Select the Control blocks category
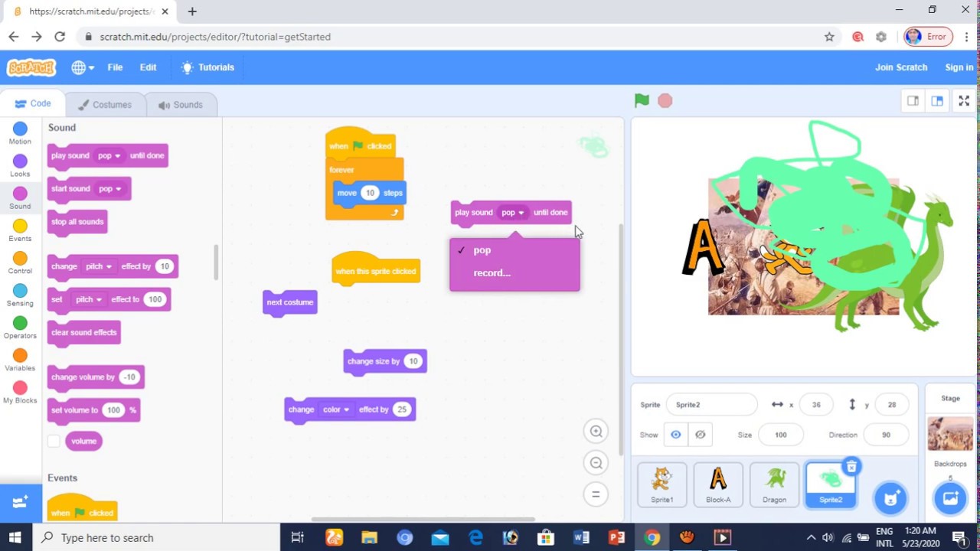980x551 pixels. click(x=20, y=262)
